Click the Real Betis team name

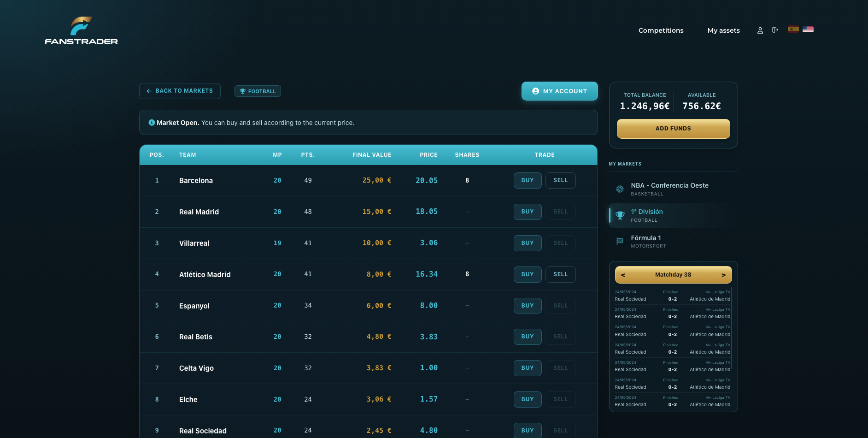click(x=196, y=337)
